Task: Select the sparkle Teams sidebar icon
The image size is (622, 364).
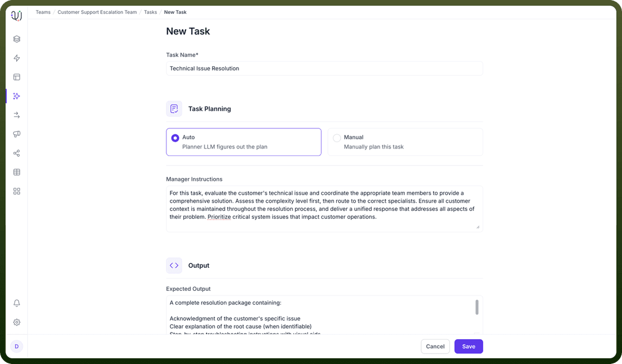Action: 17,96
